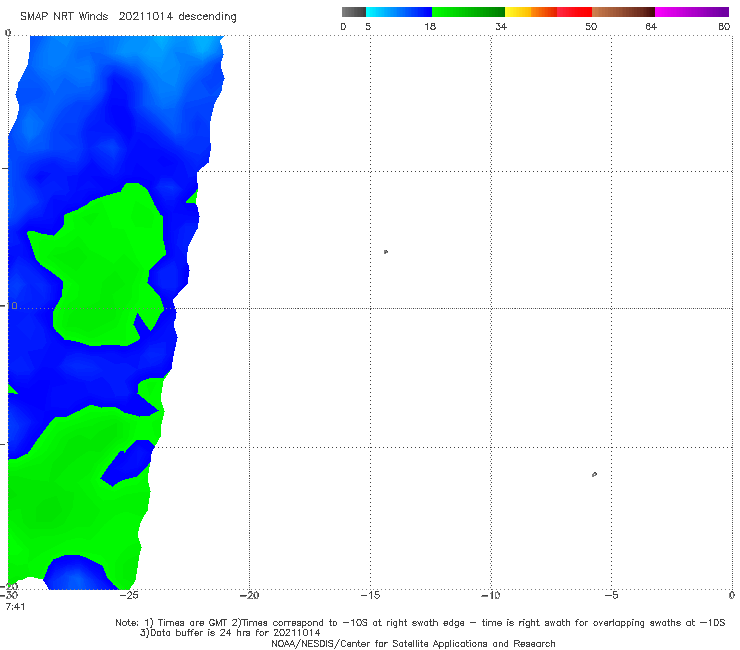Click the small island marker near longitude -14
Image resolution: width=740 pixels, height=650 pixels.
[x=386, y=252]
